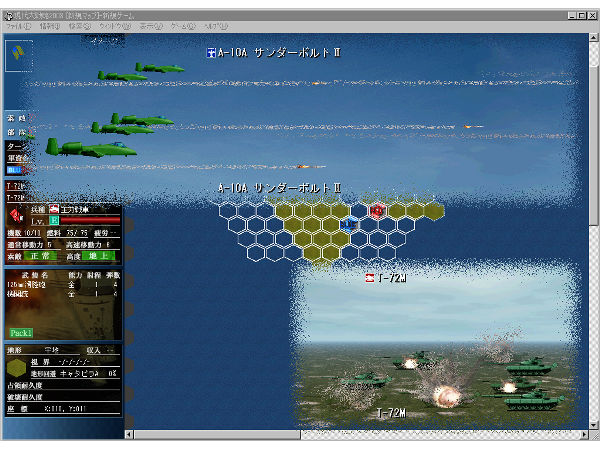Click the red tank unit icon in the status panel
This screenshot has height=450, width=600.
click(x=16, y=216)
